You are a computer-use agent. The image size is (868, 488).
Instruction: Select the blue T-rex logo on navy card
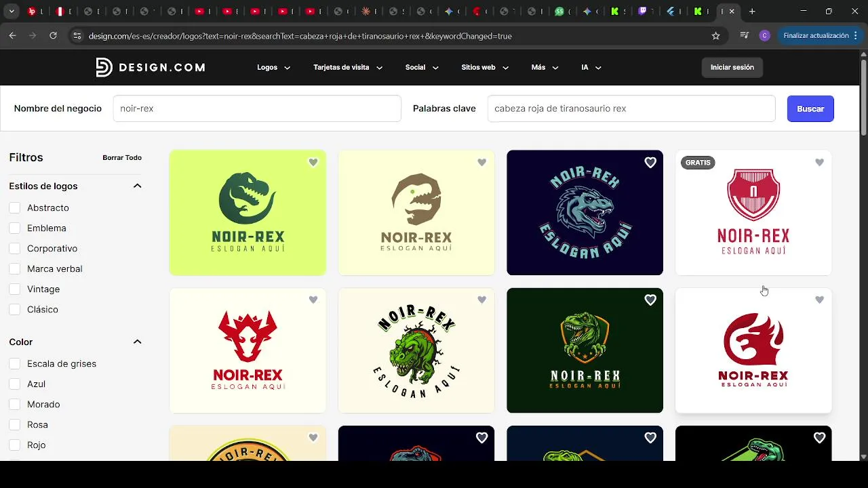click(585, 213)
